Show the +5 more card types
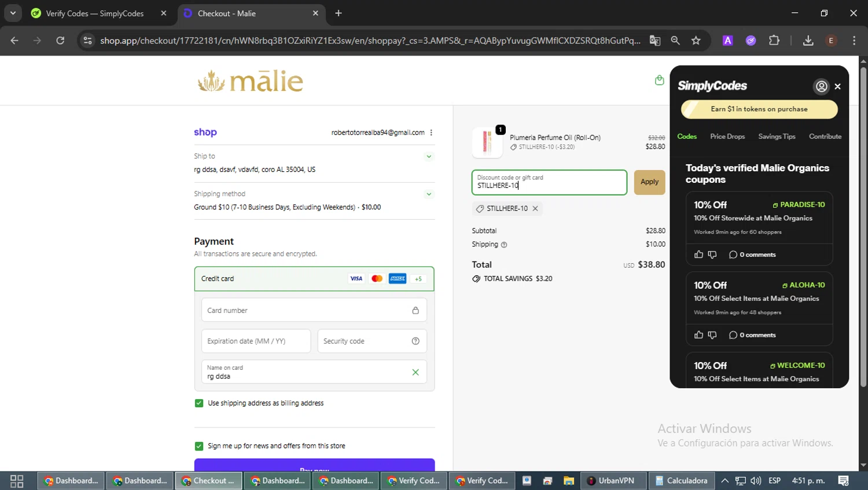Image resolution: width=868 pixels, height=490 pixels. tap(418, 279)
